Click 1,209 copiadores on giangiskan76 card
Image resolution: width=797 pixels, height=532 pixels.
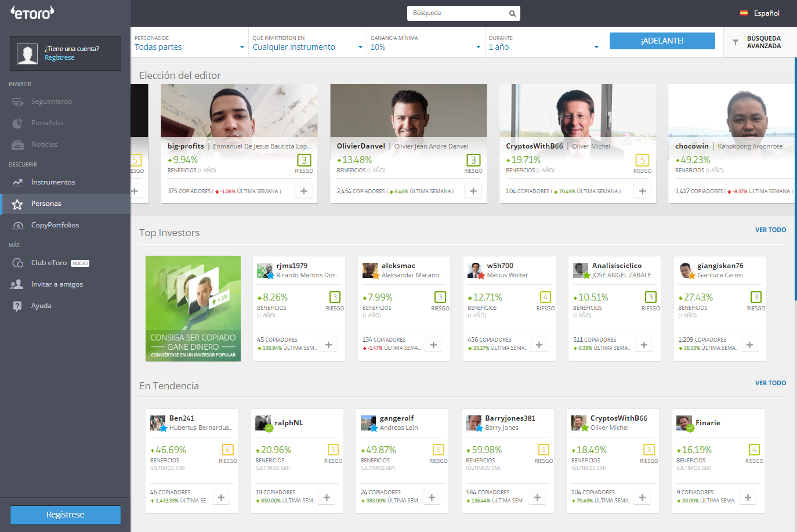(x=702, y=340)
